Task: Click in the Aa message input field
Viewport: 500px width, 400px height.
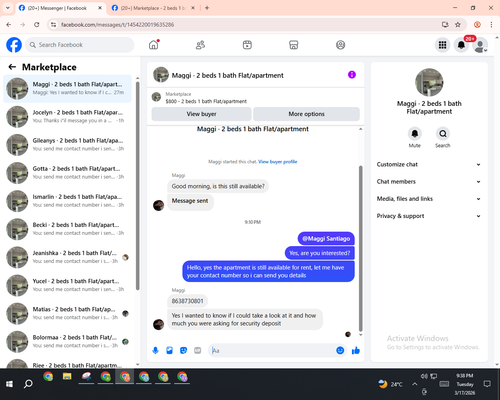Action: pyautogui.click(x=272, y=350)
